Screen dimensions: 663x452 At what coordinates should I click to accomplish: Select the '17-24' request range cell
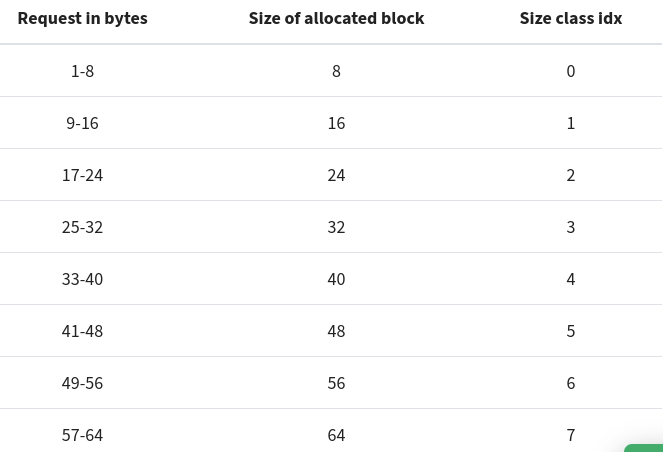[x=82, y=175]
